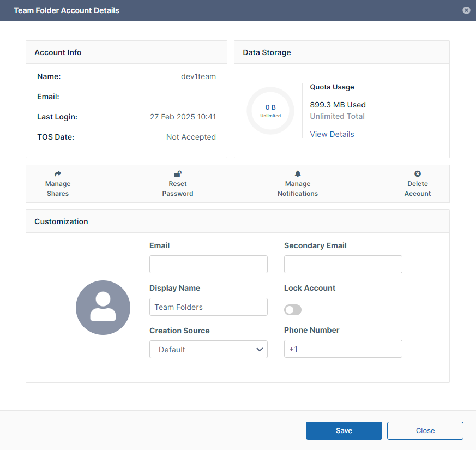The height and width of the screenshot is (450, 476).
Task: Click the Data Storage panel header
Action: [267, 52]
